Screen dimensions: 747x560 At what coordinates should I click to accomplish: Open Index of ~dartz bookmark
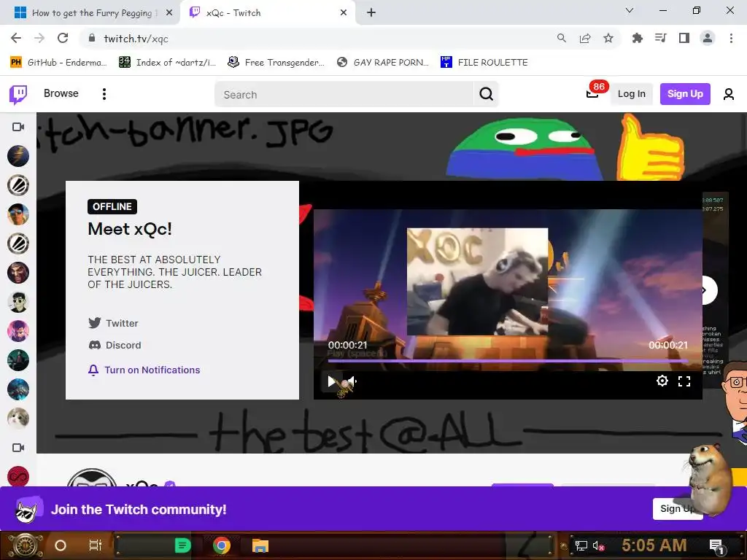point(168,63)
